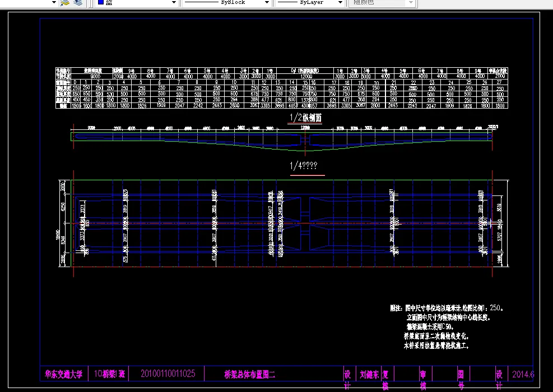Click the 12000 segment length cell in the table
This screenshot has height=392, width=553.
[306, 77]
